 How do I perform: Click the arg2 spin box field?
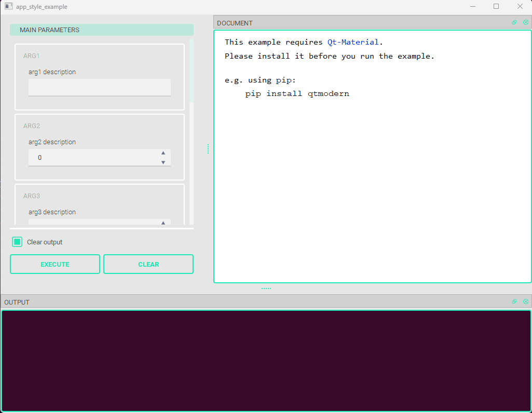pos(100,158)
